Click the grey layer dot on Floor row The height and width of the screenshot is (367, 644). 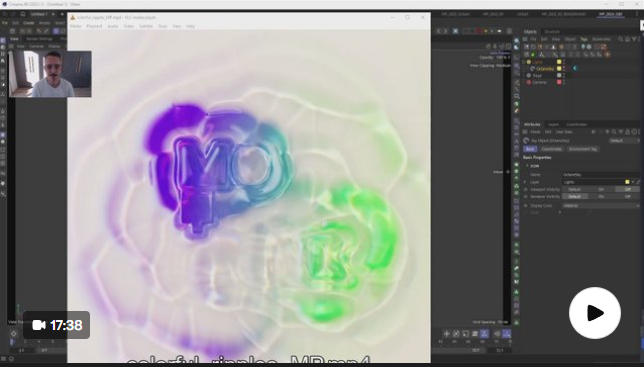point(559,76)
